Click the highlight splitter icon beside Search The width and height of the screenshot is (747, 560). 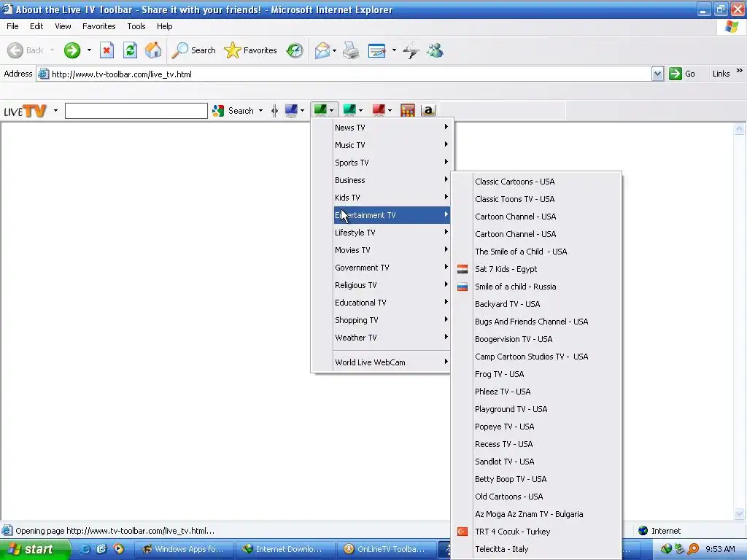pyautogui.click(x=274, y=111)
